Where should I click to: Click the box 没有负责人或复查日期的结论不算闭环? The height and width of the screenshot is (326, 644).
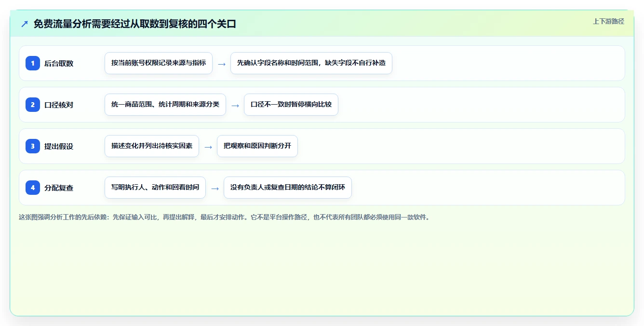pyautogui.click(x=288, y=188)
